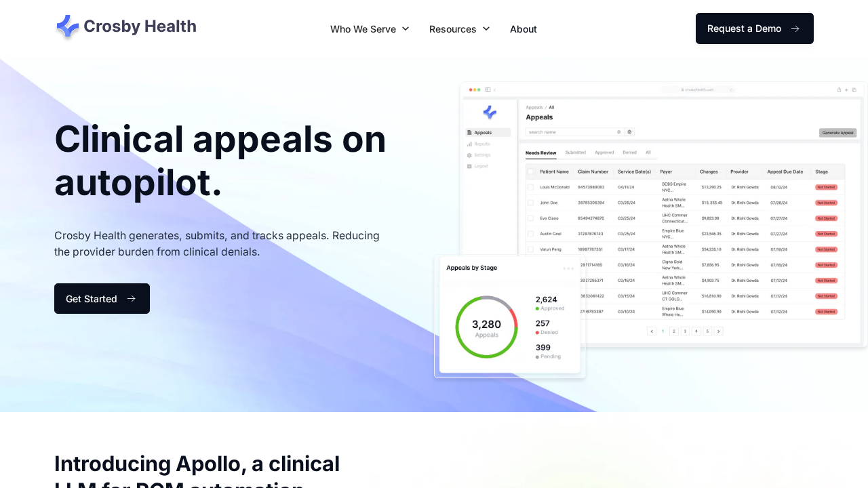Click the Crosby Health logo icon
The height and width of the screenshot is (488, 868).
(x=66, y=26)
